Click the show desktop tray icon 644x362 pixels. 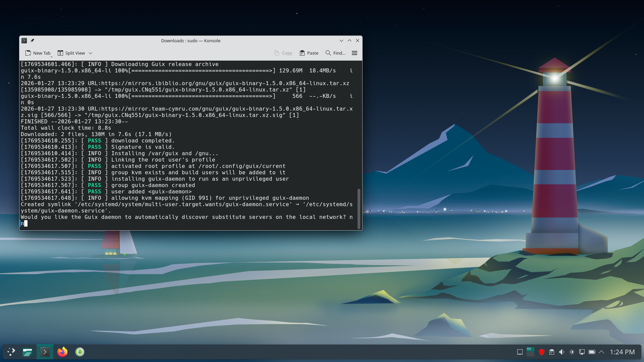point(520,352)
